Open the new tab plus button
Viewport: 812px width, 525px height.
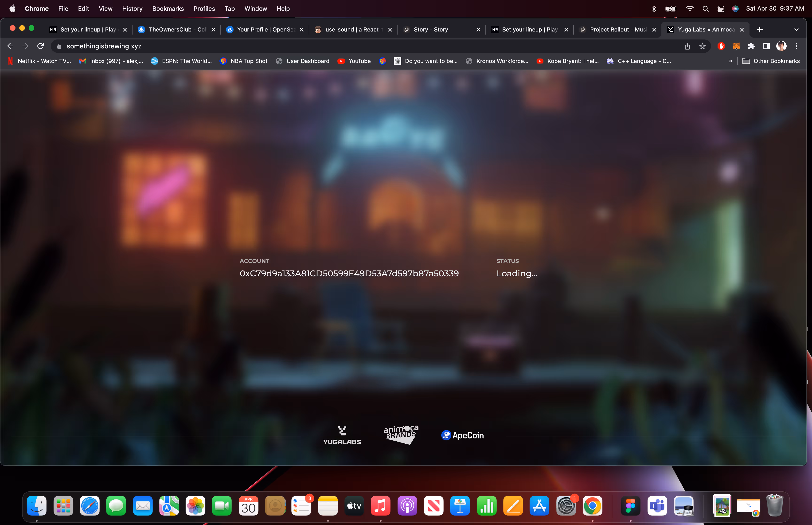coord(760,30)
